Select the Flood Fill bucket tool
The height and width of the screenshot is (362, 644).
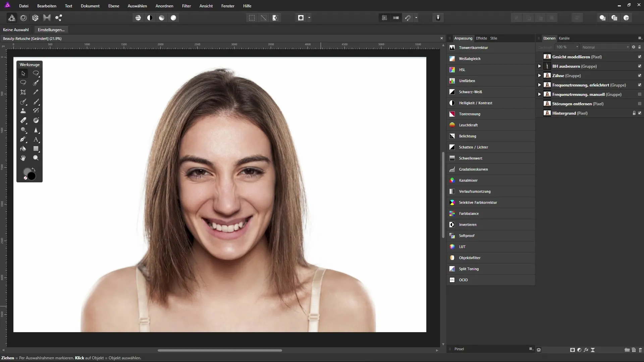coord(23,148)
